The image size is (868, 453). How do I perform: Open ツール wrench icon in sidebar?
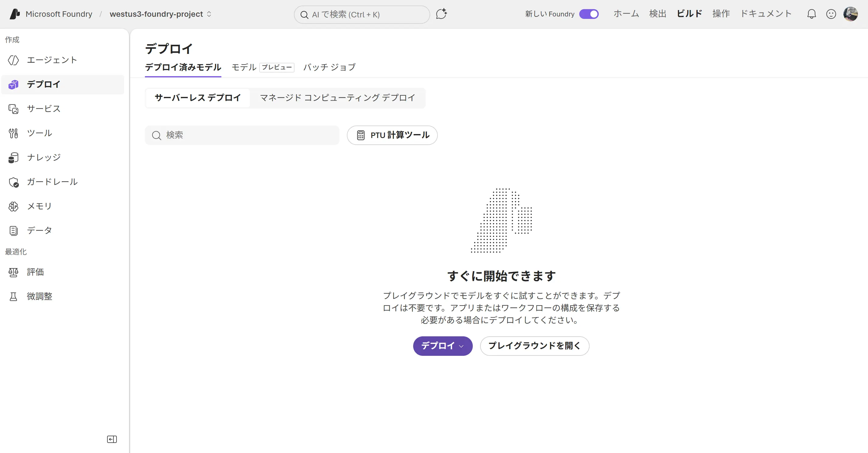13,133
